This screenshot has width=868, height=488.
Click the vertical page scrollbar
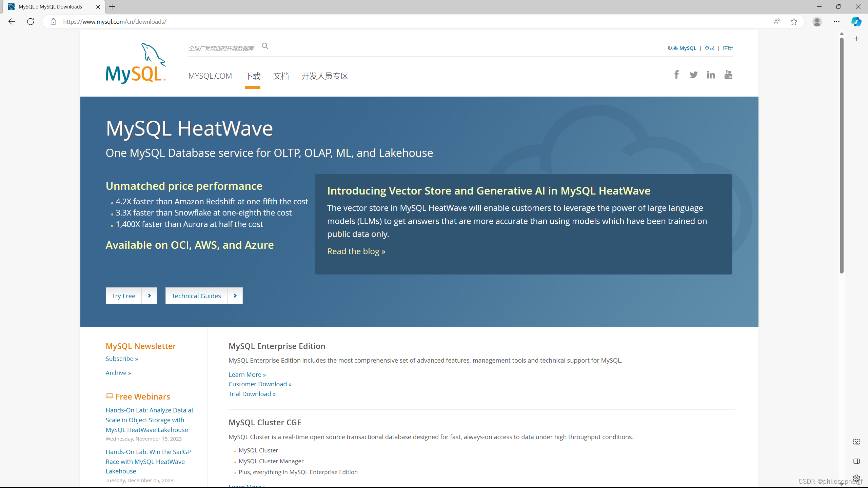coord(842,156)
